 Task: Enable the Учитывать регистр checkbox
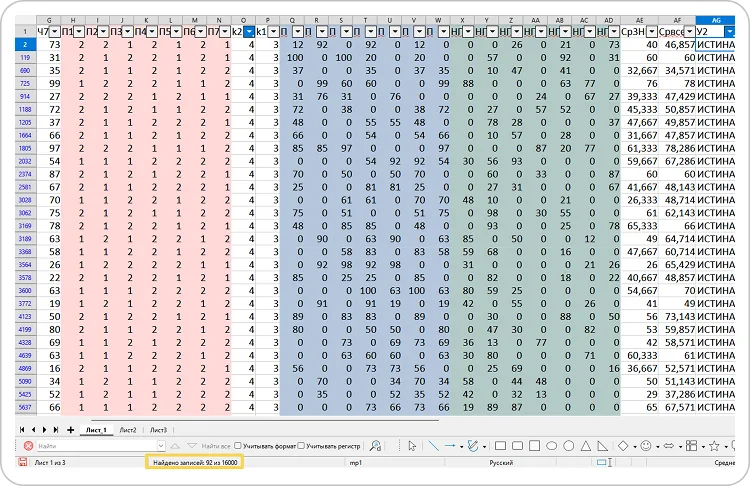tap(301, 446)
